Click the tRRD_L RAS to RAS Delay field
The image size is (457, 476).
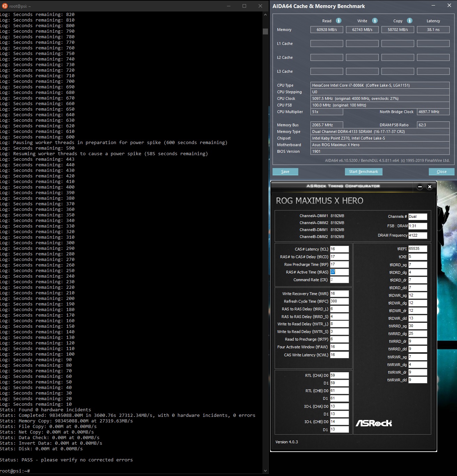pos(339,309)
